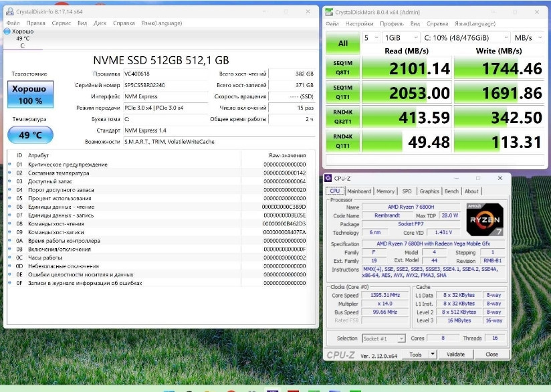This screenshot has width=551, height=392.
Task: Run the RND4K Q1T1 benchmark test
Action: 344,141
